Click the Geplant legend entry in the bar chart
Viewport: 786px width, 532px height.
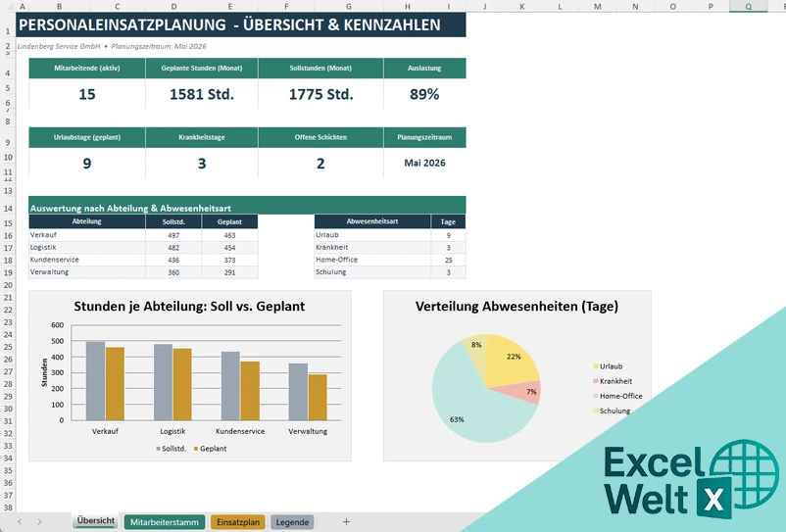(210, 449)
